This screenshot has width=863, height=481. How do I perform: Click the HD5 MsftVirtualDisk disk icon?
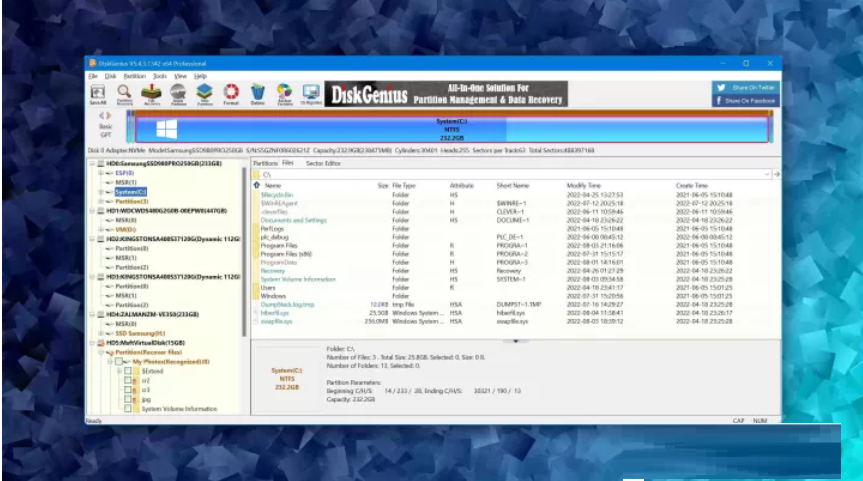coord(101,343)
